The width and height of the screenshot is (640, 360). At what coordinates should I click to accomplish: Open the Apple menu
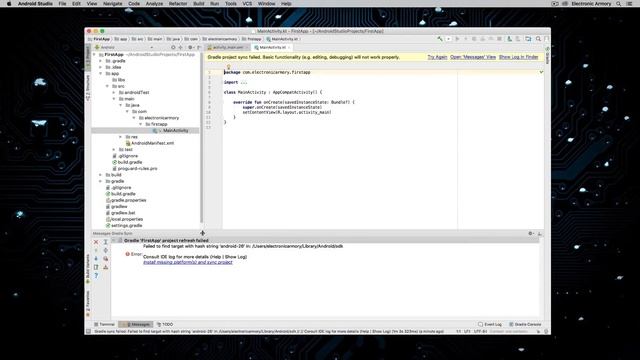click(9, 4)
